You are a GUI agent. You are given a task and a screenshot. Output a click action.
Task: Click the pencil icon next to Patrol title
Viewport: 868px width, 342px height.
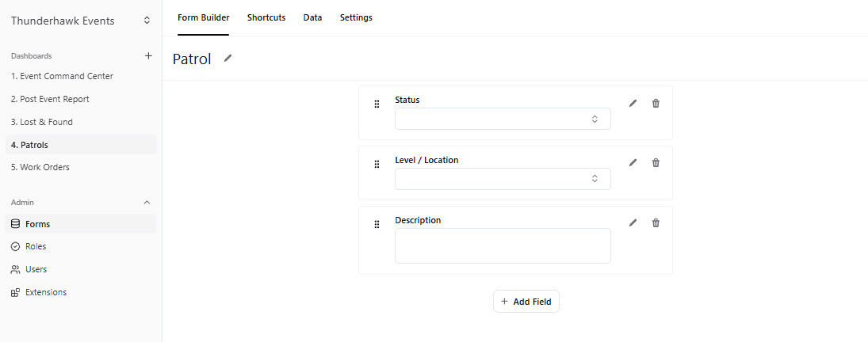(x=228, y=59)
